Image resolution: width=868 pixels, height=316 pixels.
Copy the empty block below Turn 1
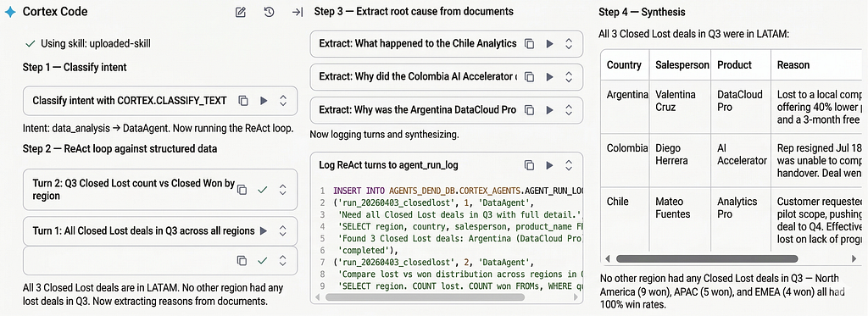pyautogui.click(x=242, y=261)
